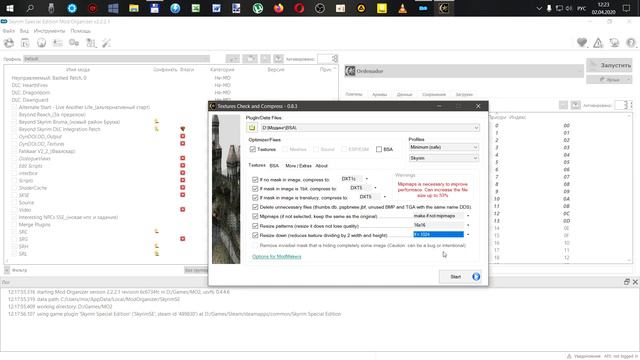Toggle 'If mask in image is translucy' checkbox
Screen dimensions: 640x360
(x=255, y=198)
